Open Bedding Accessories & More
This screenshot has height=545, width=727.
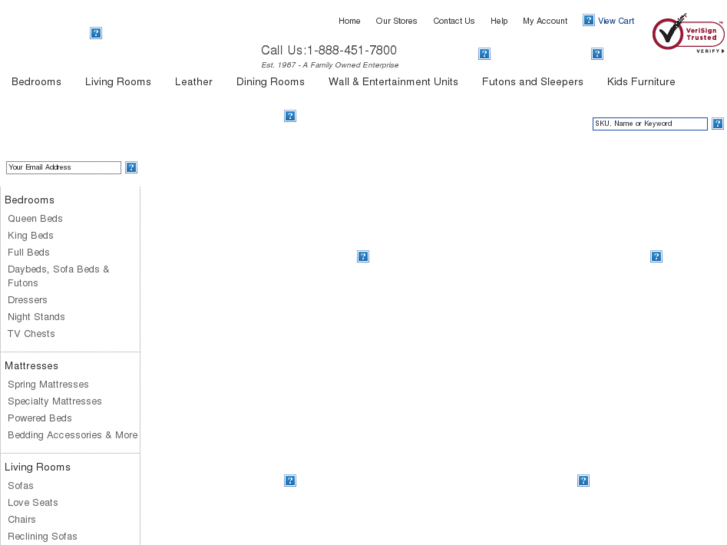(73, 435)
